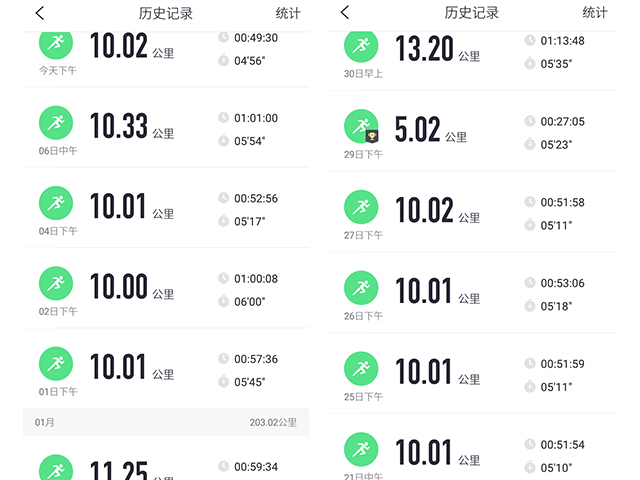Click running icon for 25日下午 entry

361,368
